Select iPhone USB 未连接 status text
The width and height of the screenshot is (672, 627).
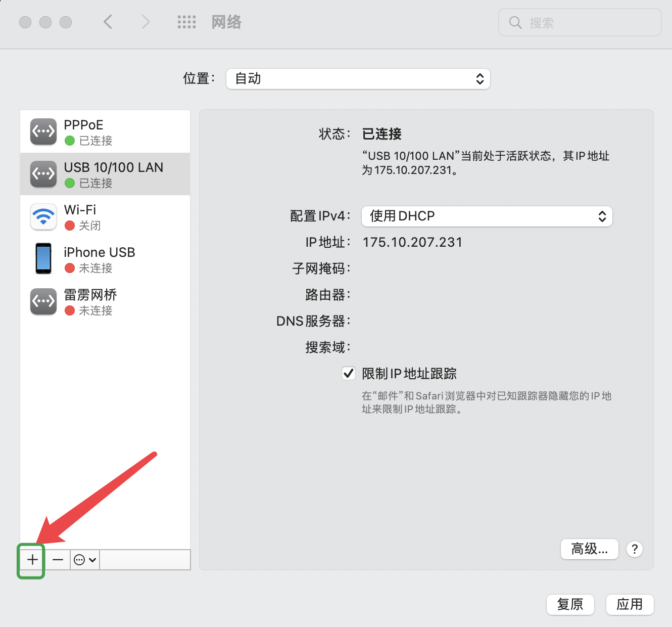[x=95, y=268]
